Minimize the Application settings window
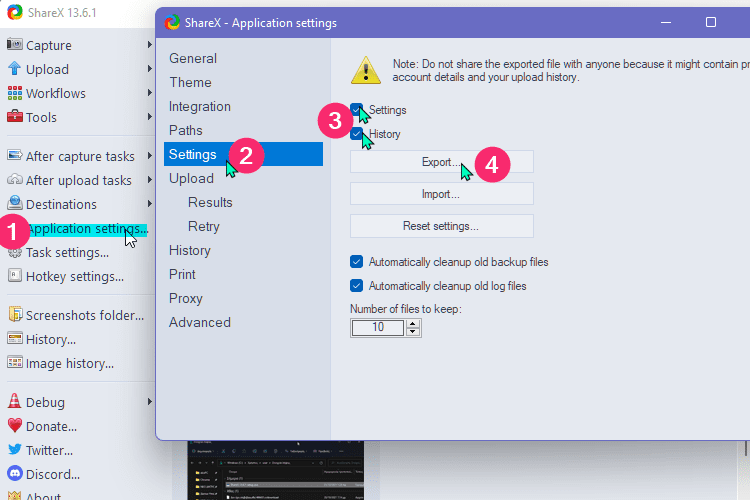 [x=665, y=22]
